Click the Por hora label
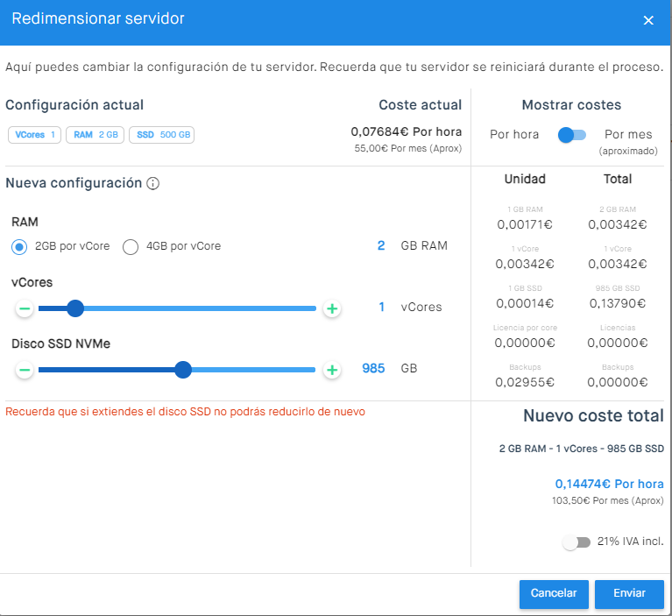Image resolution: width=672 pixels, height=616 pixels. tap(513, 135)
